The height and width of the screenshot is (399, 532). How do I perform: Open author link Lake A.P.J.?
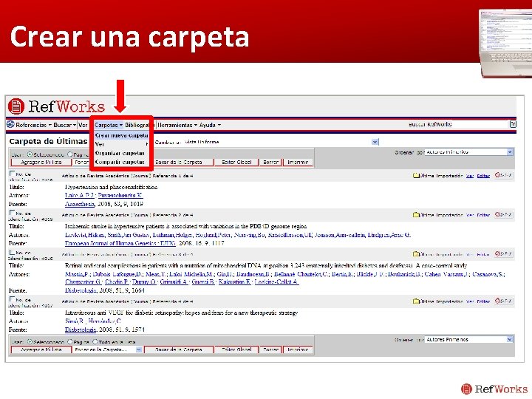pos(79,195)
